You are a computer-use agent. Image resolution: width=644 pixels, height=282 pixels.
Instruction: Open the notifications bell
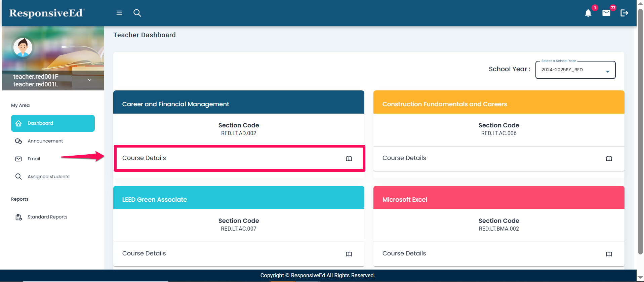[x=588, y=13]
